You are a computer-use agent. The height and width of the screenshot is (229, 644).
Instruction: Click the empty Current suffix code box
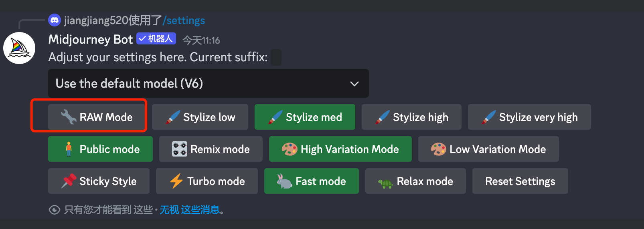pyautogui.click(x=276, y=57)
